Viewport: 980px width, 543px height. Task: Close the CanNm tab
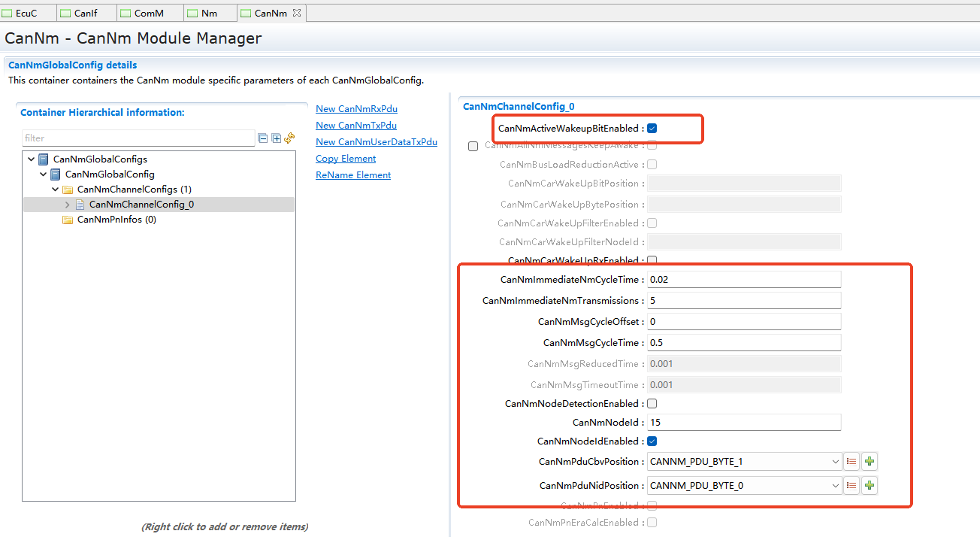(x=296, y=13)
